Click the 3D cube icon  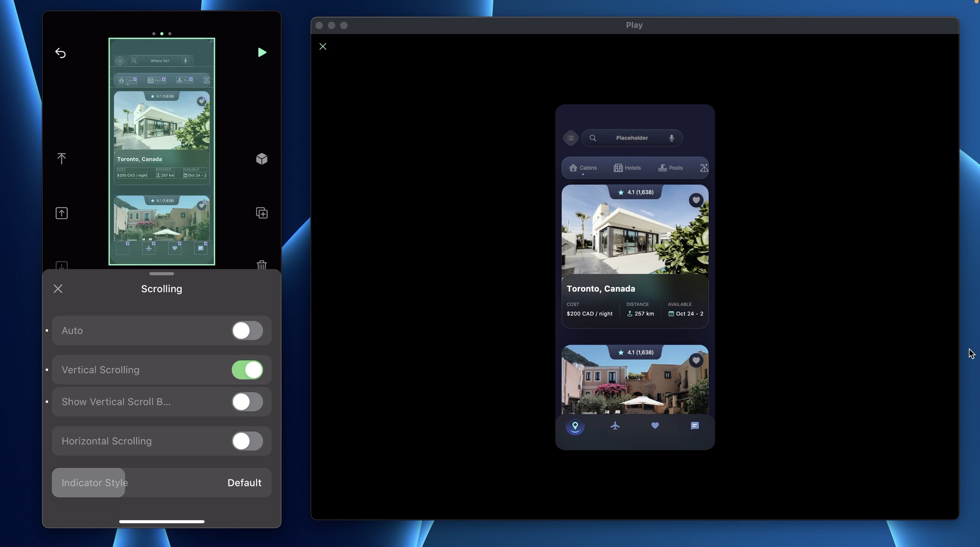[262, 159]
